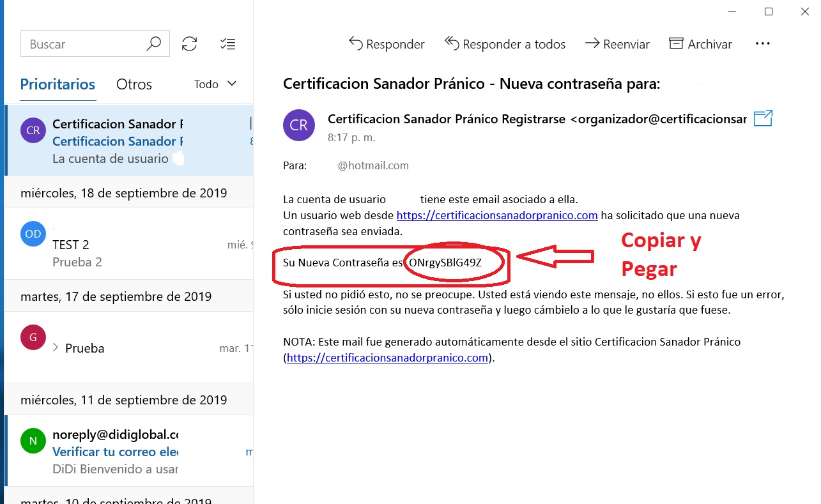Click the search magnifier icon
Screen dimensions: 821x504
click(153, 44)
